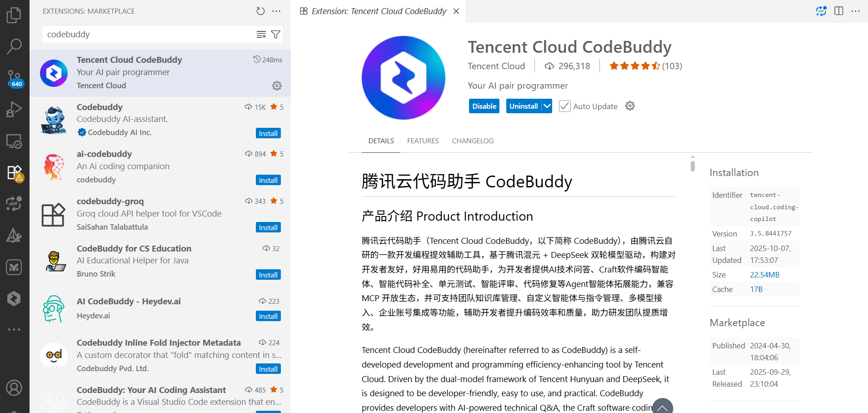868x413 pixels.
Task: Click scroll-to-top arrow button in readme
Action: (x=663, y=407)
